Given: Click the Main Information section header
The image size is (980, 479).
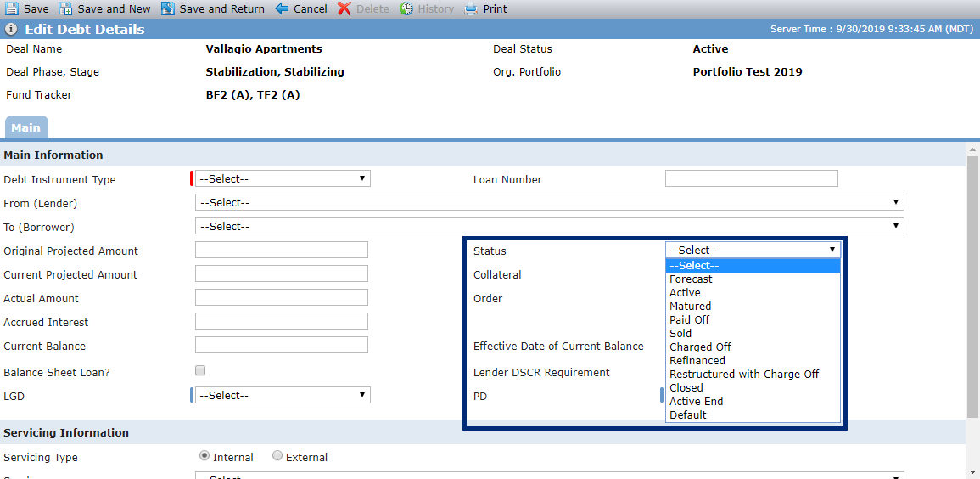Looking at the screenshot, I should [x=53, y=155].
